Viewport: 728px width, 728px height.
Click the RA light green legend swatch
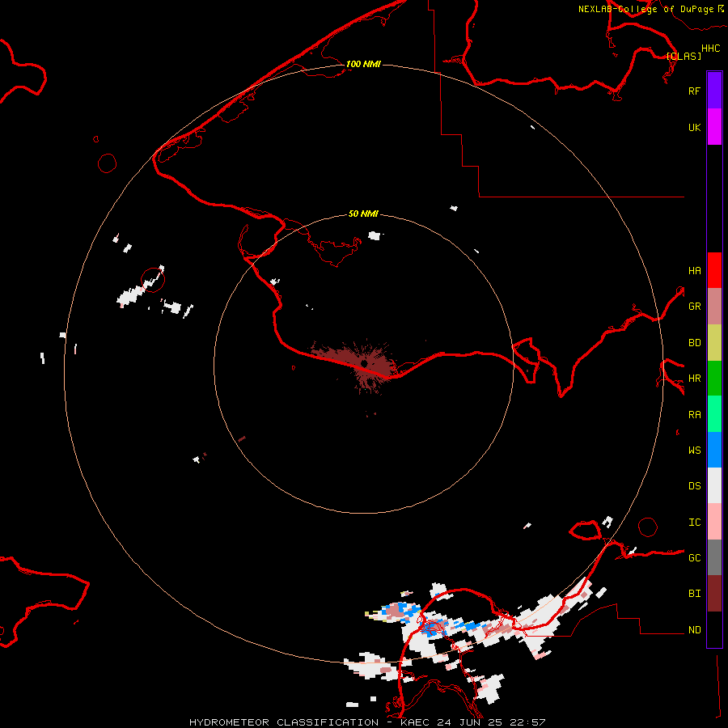point(714,414)
